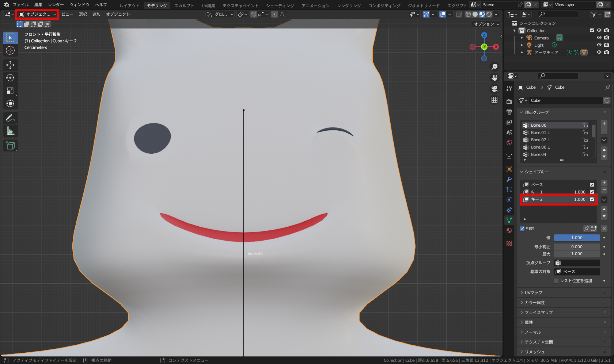Enable レスト位置を追加 checkbox
614x364 pixels.
click(x=556, y=281)
